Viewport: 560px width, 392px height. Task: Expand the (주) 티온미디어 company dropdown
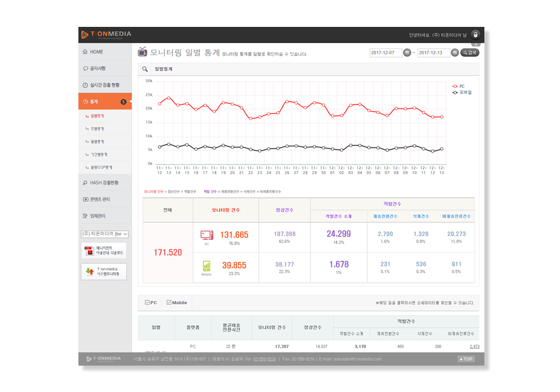(105, 234)
